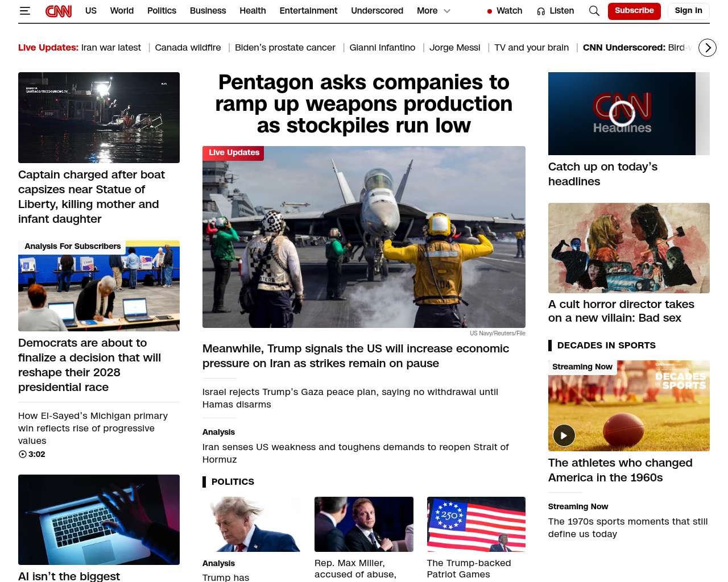Click the Listen headphones icon
Image resolution: width=728 pixels, height=582 pixels.
pyautogui.click(x=541, y=11)
